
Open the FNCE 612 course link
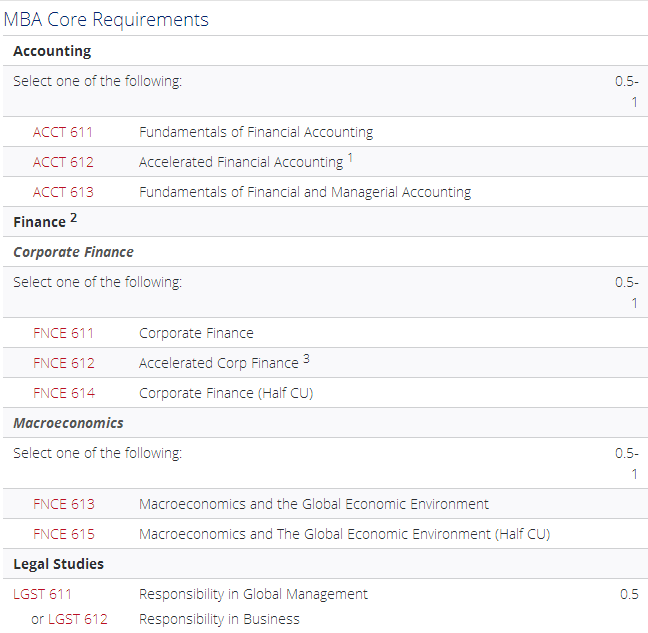tap(63, 363)
